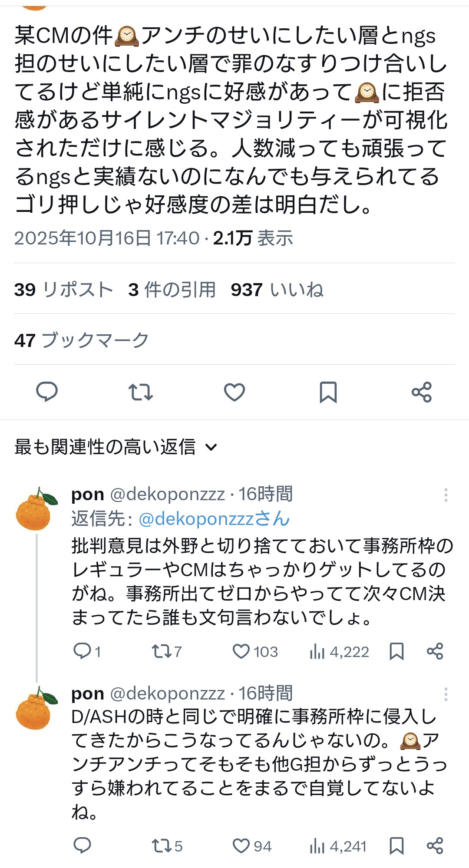Open pon's orange avatar on first reply
The height and width of the screenshot is (868, 469).
pyautogui.click(x=35, y=509)
